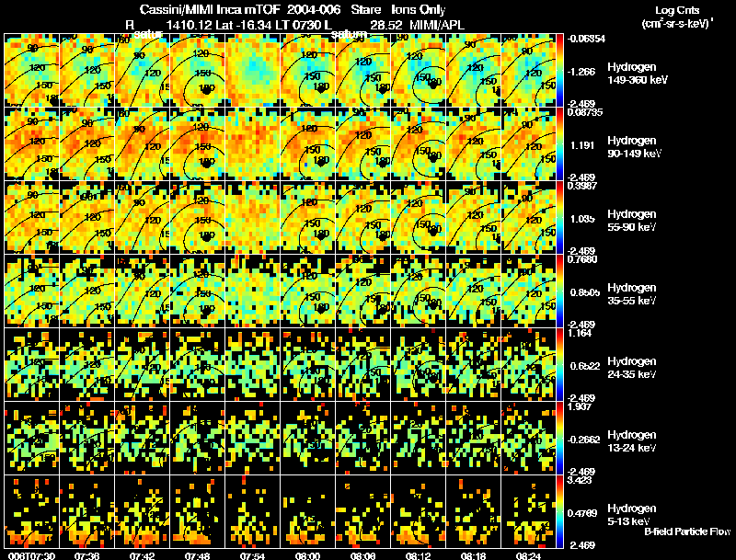The height and width of the screenshot is (560, 736).
Task: Click the Lat -16.34 header value
Action: (244, 25)
